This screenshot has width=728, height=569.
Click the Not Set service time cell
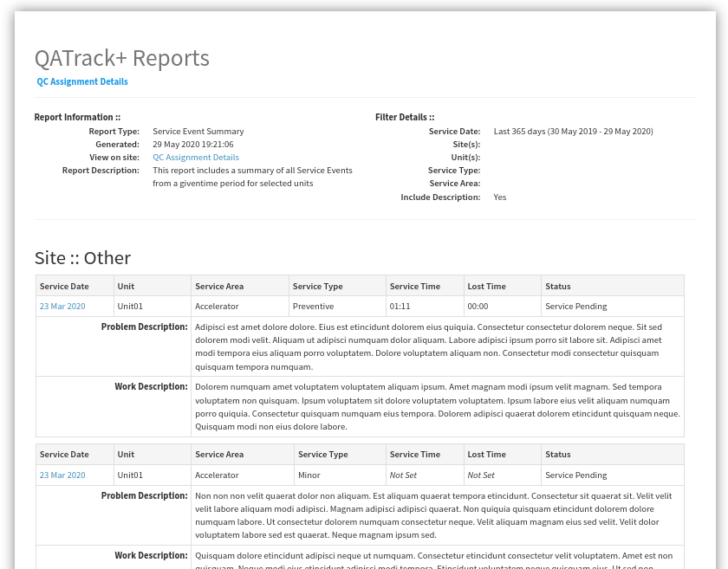click(x=425, y=475)
